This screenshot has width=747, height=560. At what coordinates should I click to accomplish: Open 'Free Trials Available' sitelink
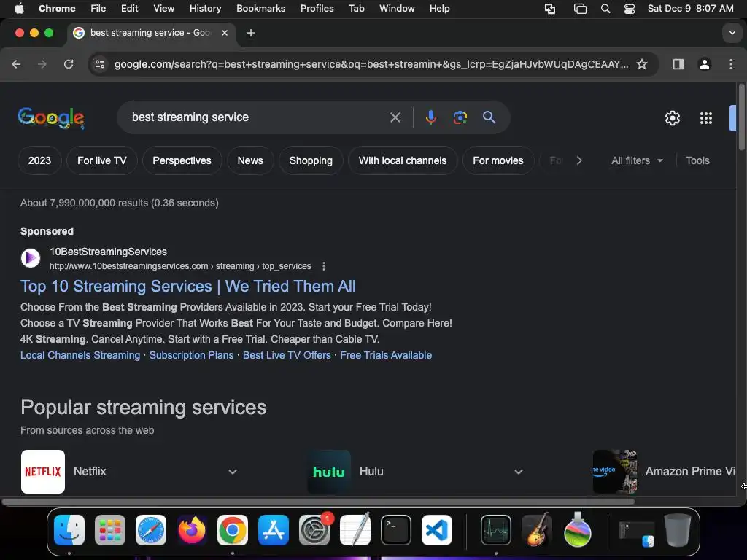click(x=386, y=355)
